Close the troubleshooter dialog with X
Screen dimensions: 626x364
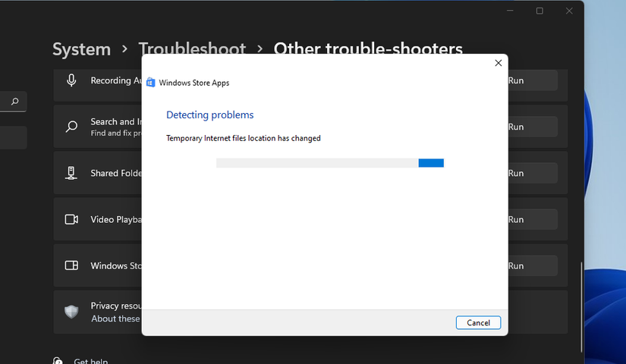tap(498, 63)
